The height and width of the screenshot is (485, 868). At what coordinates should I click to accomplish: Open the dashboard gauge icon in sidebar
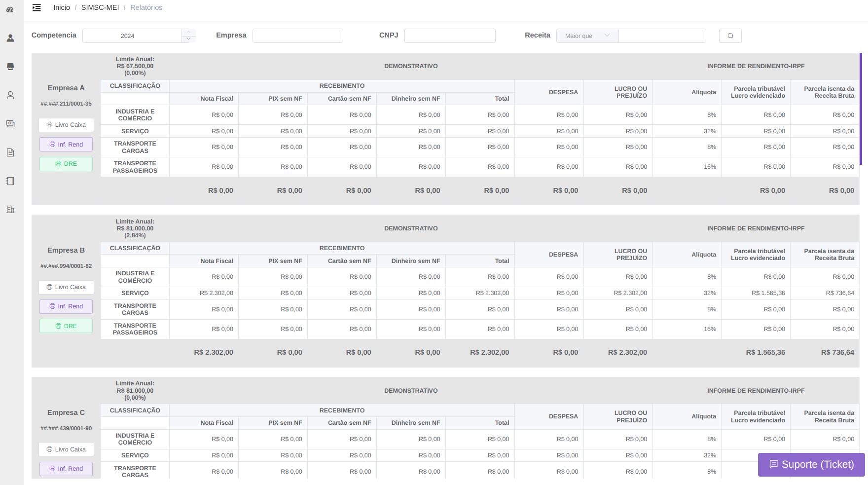[10, 9]
